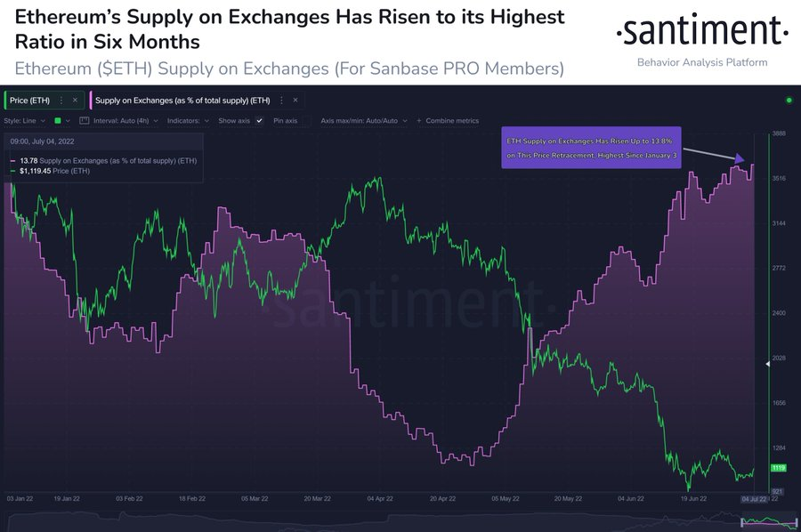Image resolution: width=801 pixels, height=532 pixels.
Task: Remove the Supply on Exchanges metric via X
Action: point(295,100)
